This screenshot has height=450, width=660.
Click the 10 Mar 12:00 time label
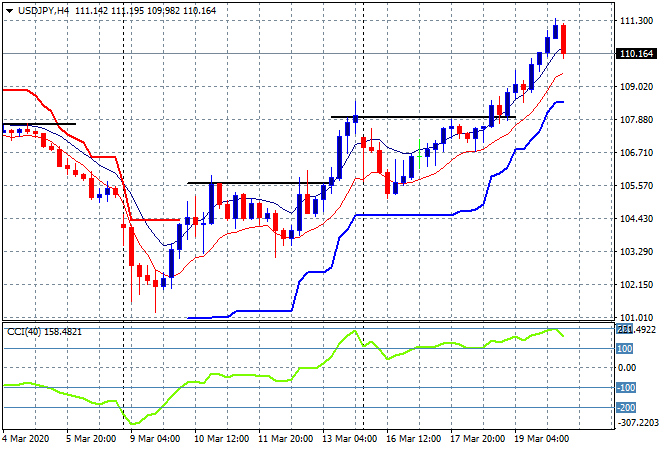(x=221, y=439)
